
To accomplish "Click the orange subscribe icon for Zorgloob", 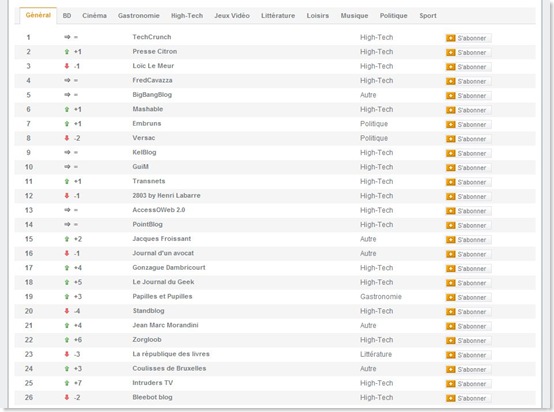I will tap(450, 341).
